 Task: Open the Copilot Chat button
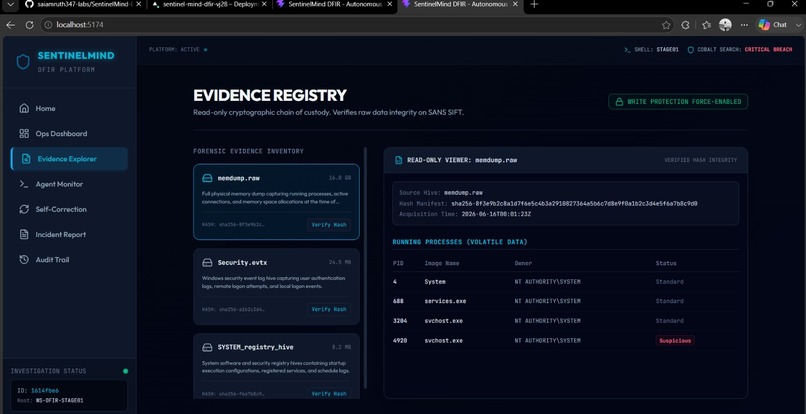pos(773,25)
